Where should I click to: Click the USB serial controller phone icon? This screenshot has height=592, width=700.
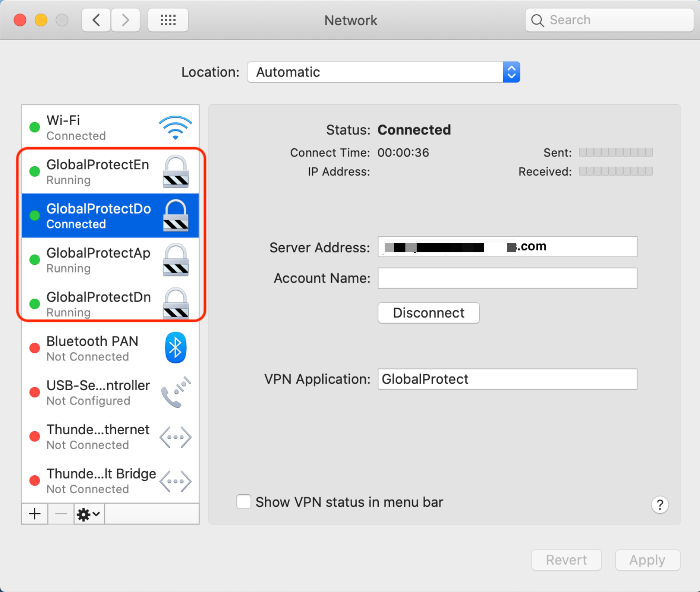click(176, 392)
